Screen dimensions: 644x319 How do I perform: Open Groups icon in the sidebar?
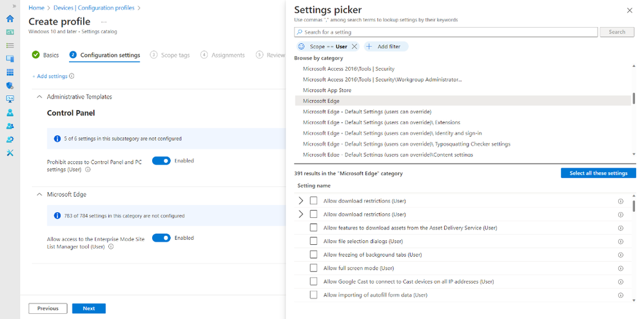[x=10, y=126]
